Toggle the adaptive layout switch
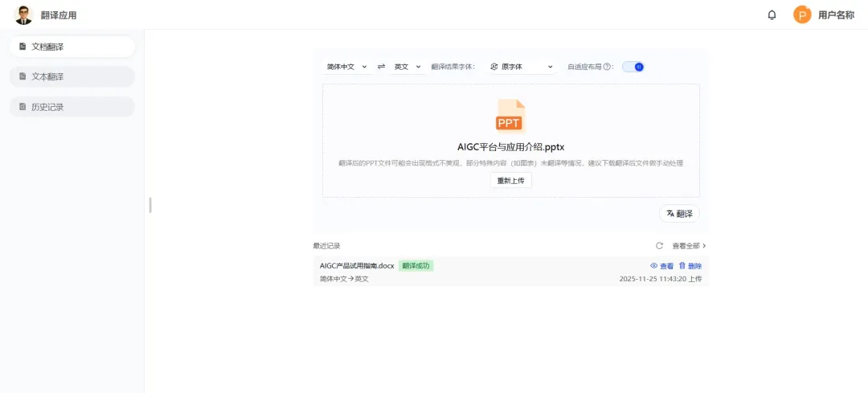The image size is (868, 393). [x=633, y=67]
